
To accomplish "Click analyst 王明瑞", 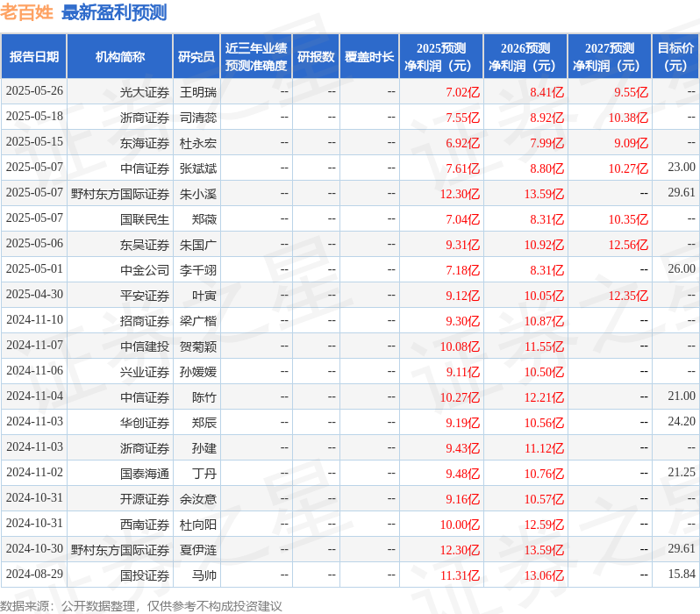I will (198, 92).
